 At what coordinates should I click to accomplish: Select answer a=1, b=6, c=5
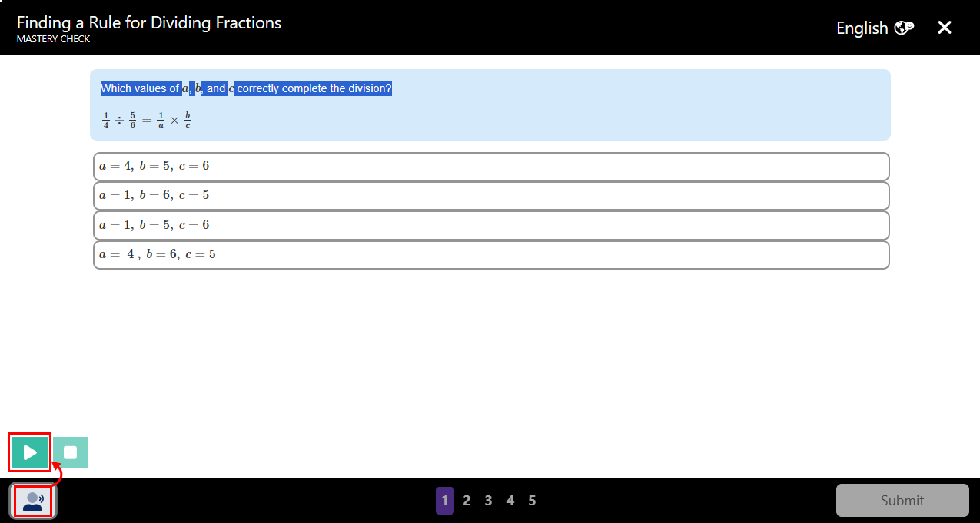(x=490, y=195)
